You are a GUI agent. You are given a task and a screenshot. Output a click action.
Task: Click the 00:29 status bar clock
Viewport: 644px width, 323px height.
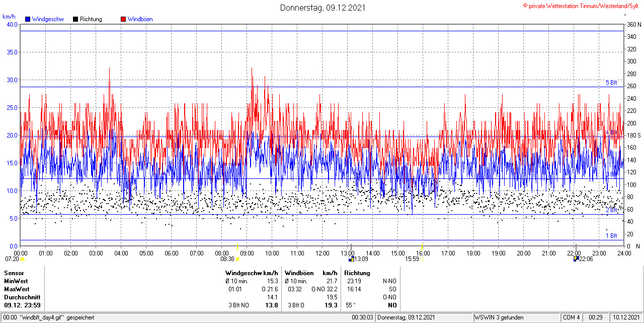pyautogui.click(x=596, y=317)
